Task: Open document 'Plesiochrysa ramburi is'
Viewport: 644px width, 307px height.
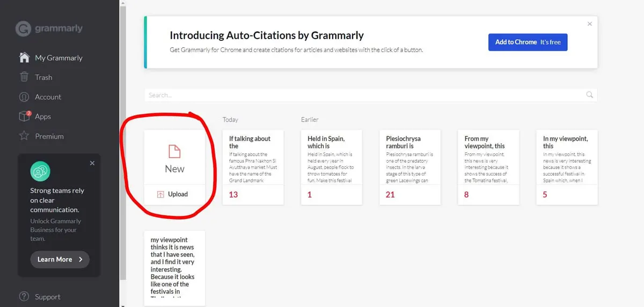Action: click(x=409, y=167)
